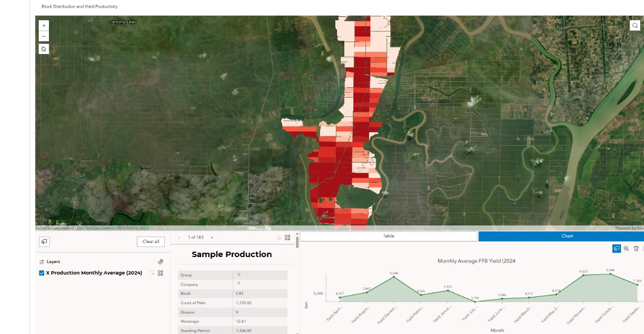Click the select tool in the layers panel
Screen dimensions: 644x334
(44, 242)
